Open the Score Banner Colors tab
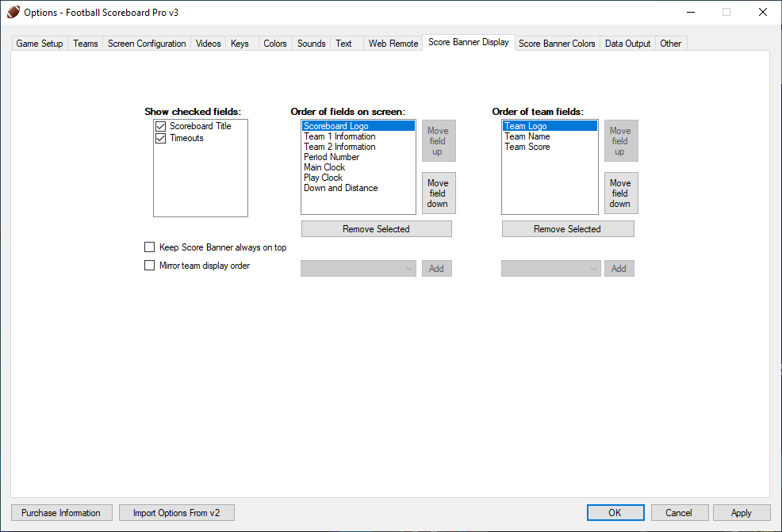This screenshot has width=782, height=532. 557,44
